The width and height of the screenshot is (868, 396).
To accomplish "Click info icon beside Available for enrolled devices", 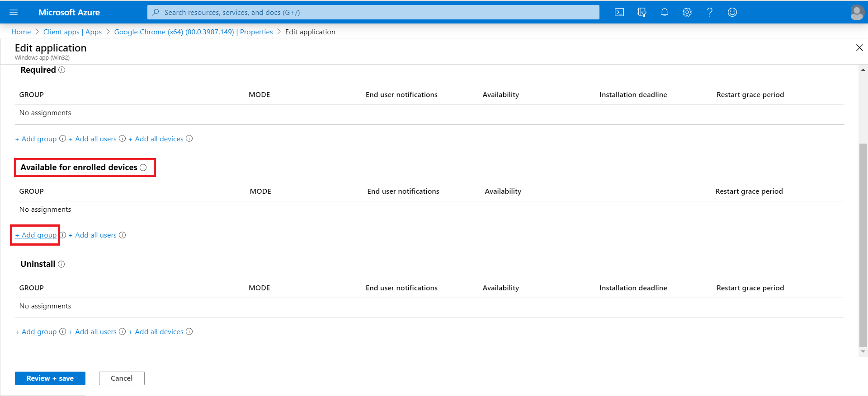I will [x=143, y=168].
